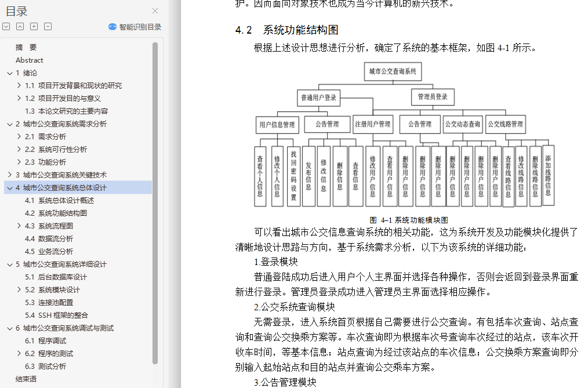Click the 2.公交系统查询模块 subheading
The height and width of the screenshot is (388, 588).
click(x=294, y=307)
